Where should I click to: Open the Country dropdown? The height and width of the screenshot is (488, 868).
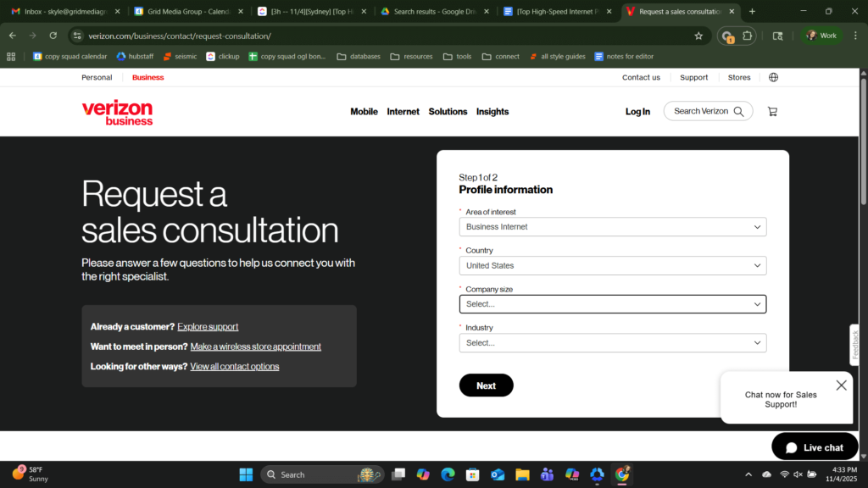[x=612, y=265]
